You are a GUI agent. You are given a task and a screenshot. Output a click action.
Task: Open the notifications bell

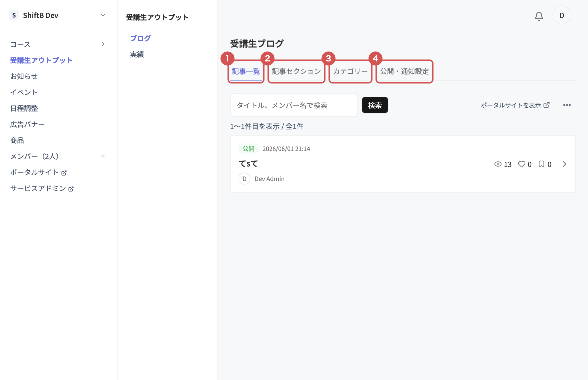tap(539, 16)
